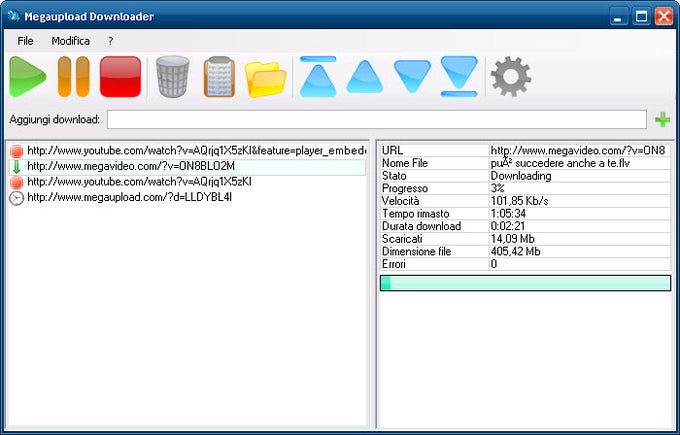Select the youtube watch?v=AQrjq1X5zKI entry
The image size is (680, 435).
(x=139, y=182)
